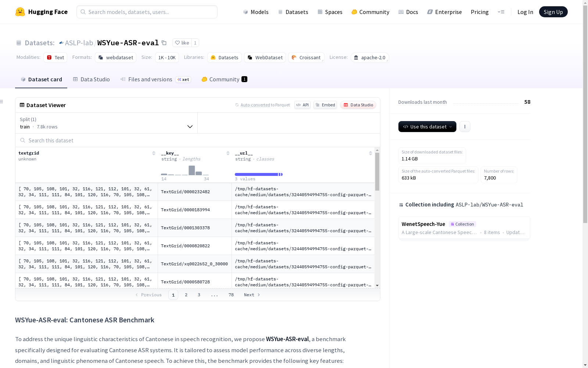The height and width of the screenshot is (368, 588).
Task: Select the 1K - 10K size tag
Action: tap(167, 57)
